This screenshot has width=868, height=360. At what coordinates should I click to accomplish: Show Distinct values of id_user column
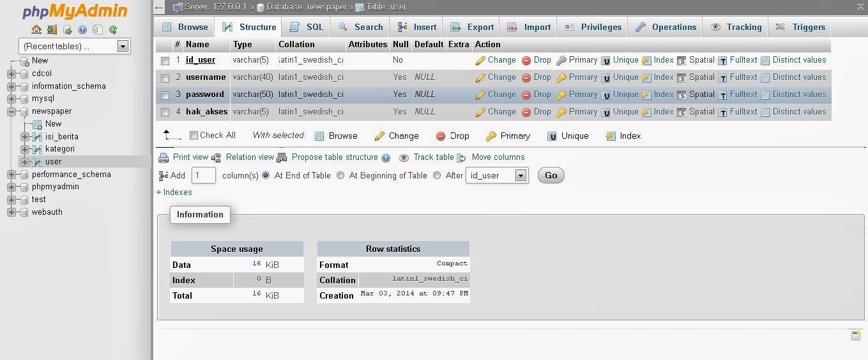click(x=793, y=60)
